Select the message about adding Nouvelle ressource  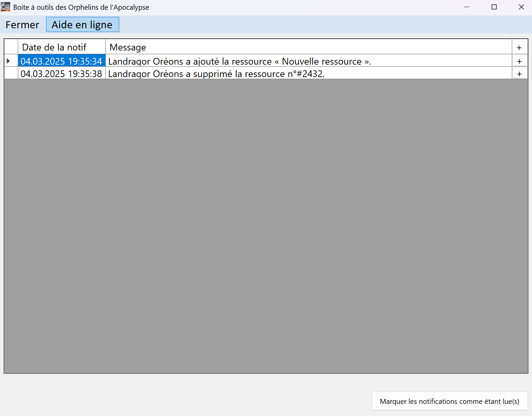tap(308, 61)
